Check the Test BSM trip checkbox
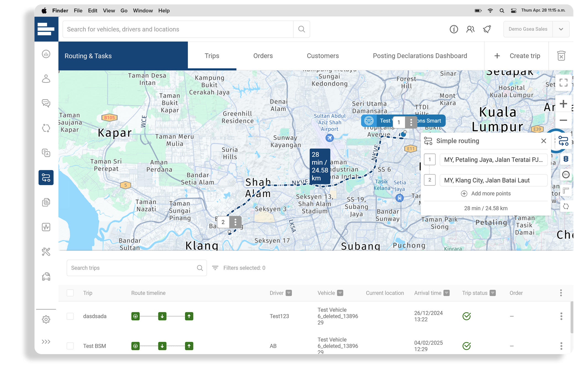The height and width of the screenshot is (385, 588). click(x=70, y=346)
